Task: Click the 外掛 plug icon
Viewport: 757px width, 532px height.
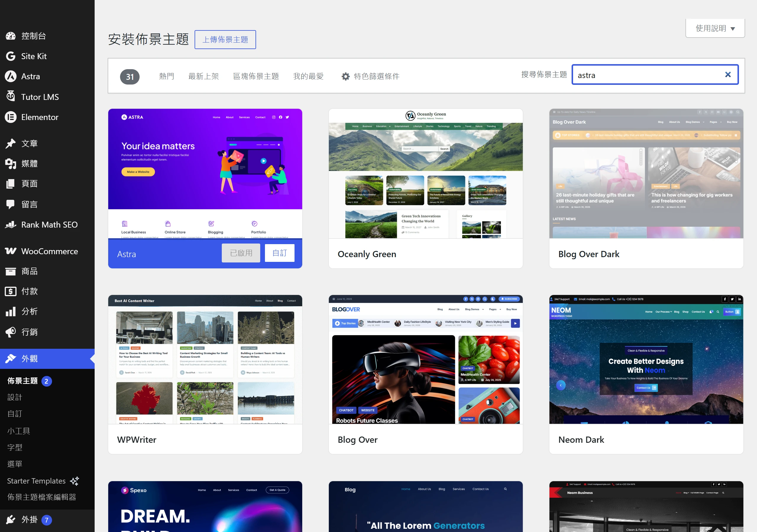Action: click(x=11, y=520)
